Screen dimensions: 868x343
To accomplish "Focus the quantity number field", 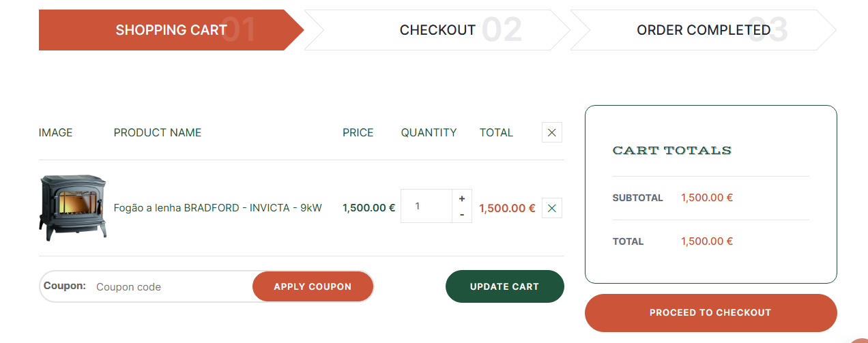I will pos(426,206).
